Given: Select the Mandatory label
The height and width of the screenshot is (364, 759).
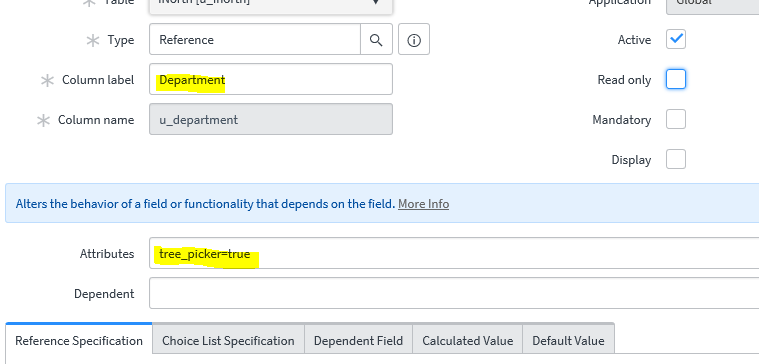Looking at the screenshot, I should pyautogui.click(x=622, y=120).
